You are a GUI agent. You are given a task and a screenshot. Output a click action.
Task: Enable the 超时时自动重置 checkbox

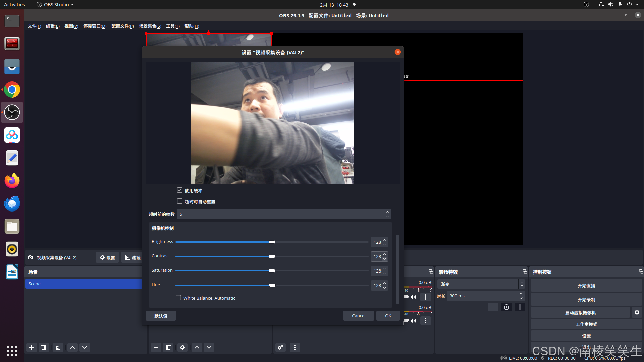(x=180, y=201)
